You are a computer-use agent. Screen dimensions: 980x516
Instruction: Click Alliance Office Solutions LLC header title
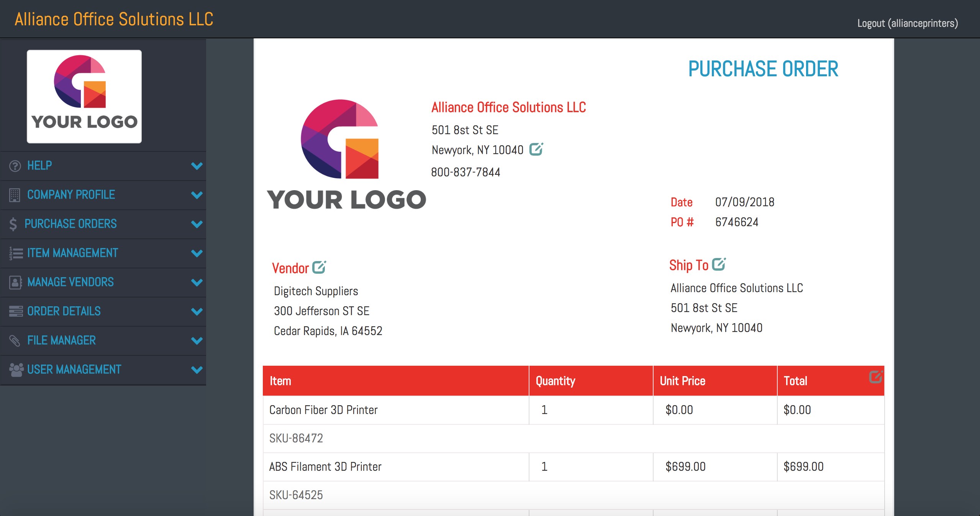tap(114, 19)
